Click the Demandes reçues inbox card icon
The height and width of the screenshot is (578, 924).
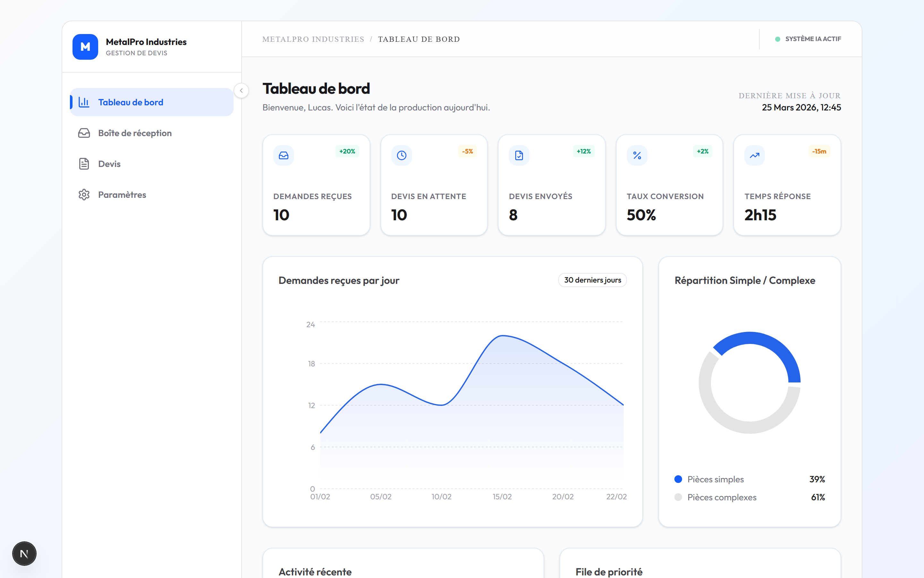(x=284, y=156)
